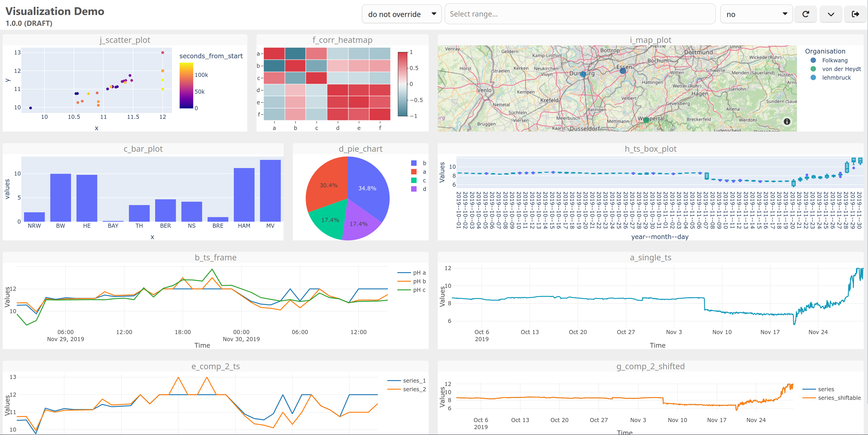Click the e_comp_2_ts panel title
The image size is (868, 435).
point(216,366)
